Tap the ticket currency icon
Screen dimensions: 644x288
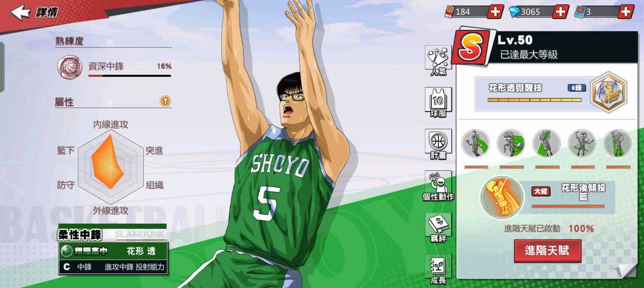pos(450,12)
